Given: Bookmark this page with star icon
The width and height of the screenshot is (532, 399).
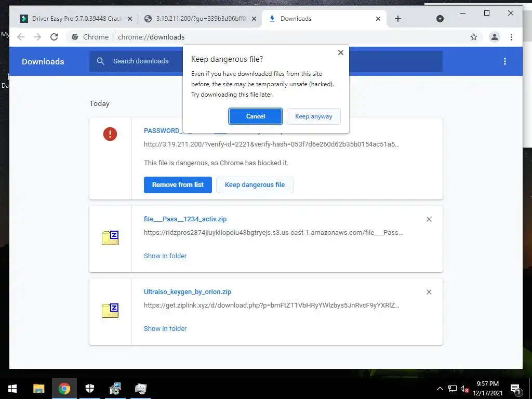Looking at the screenshot, I should (474, 37).
